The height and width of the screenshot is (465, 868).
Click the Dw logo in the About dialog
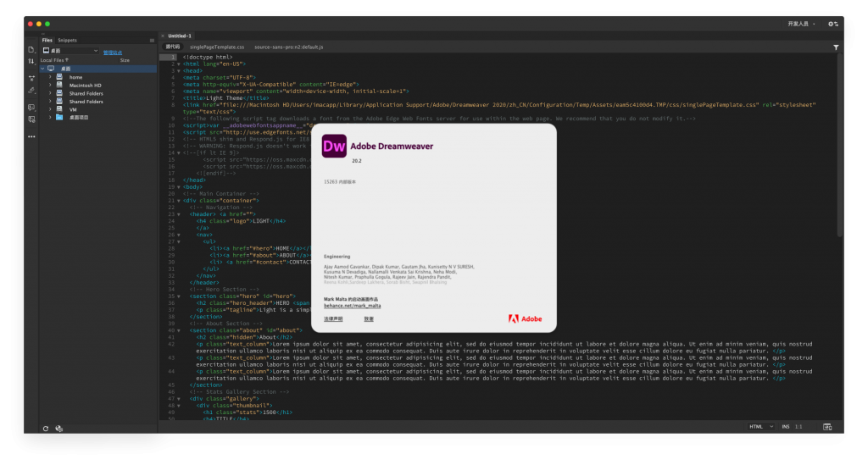334,147
